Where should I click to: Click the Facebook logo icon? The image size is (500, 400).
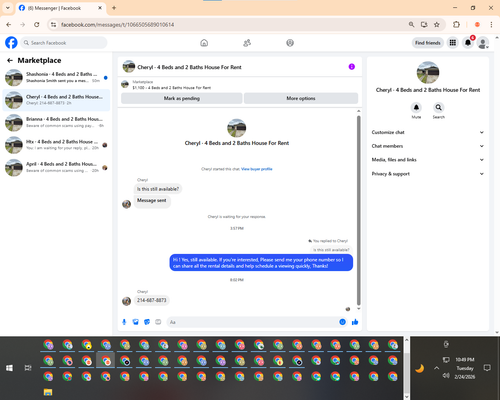click(x=11, y=43)
